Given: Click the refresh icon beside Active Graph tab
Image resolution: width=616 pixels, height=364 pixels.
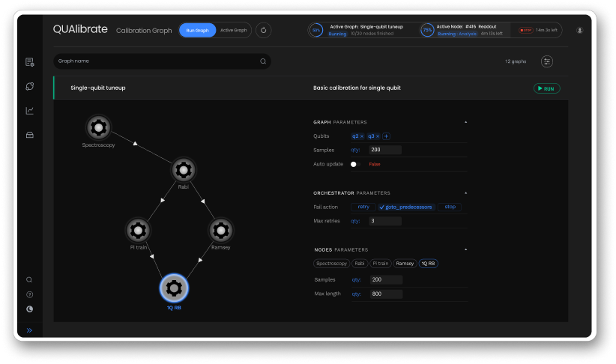Looking at the screenshot, I should click(x=263, y=31).
